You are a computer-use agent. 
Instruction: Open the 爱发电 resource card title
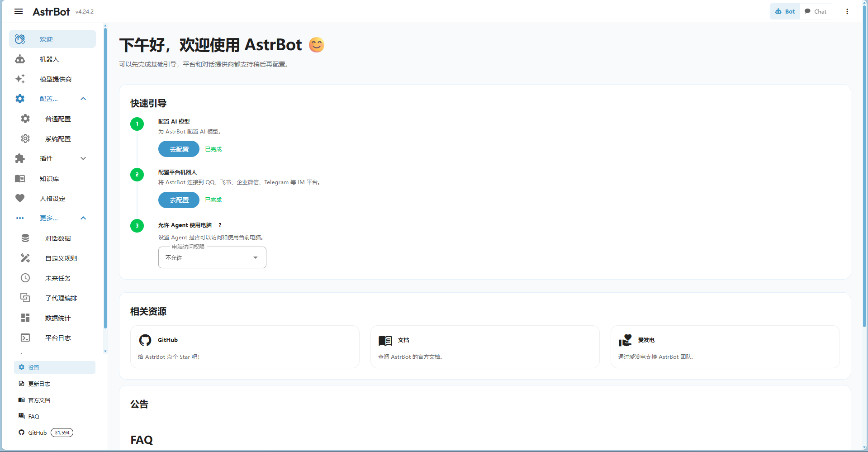pos(646,340)
